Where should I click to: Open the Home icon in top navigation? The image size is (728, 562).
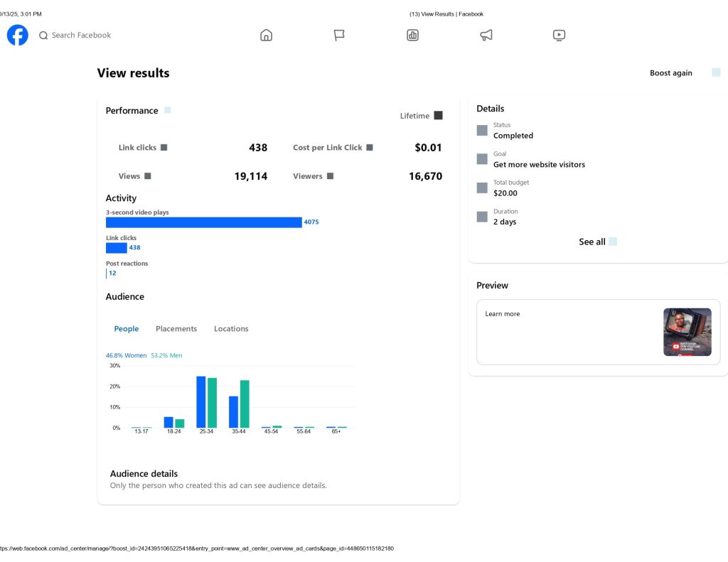(266, 35)
